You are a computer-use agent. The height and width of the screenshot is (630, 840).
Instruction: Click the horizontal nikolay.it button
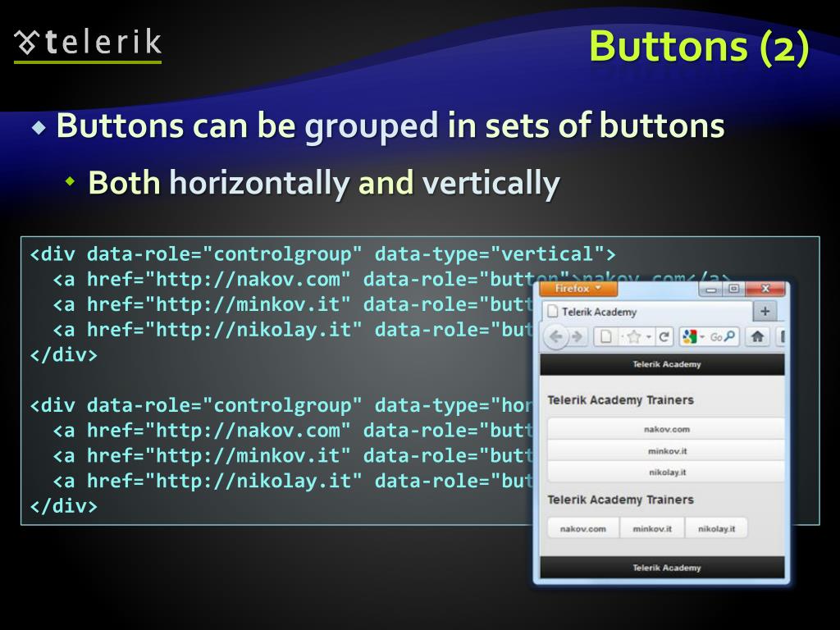point(716,529)
